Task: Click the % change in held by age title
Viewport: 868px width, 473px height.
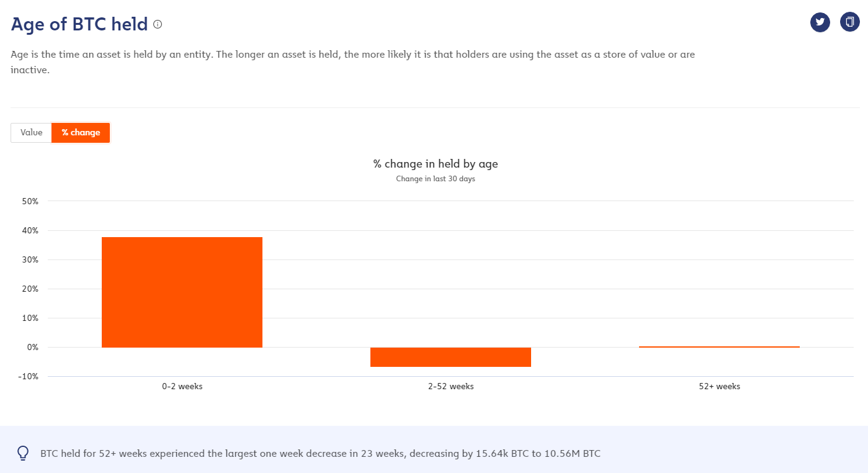Action: [436, 164]
